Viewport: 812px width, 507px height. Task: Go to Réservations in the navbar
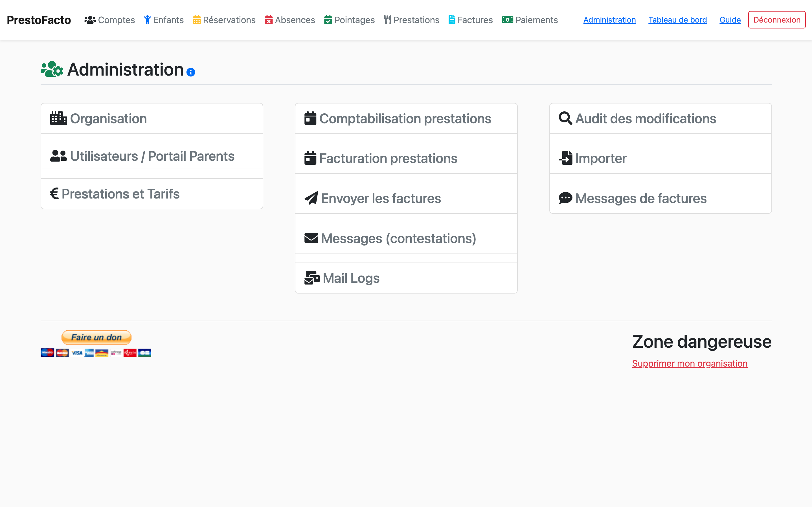224,20
